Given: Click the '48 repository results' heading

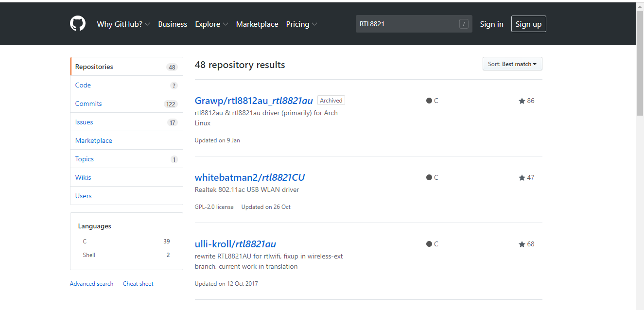Looking at the screenshot, I should [x=240, y=65].
